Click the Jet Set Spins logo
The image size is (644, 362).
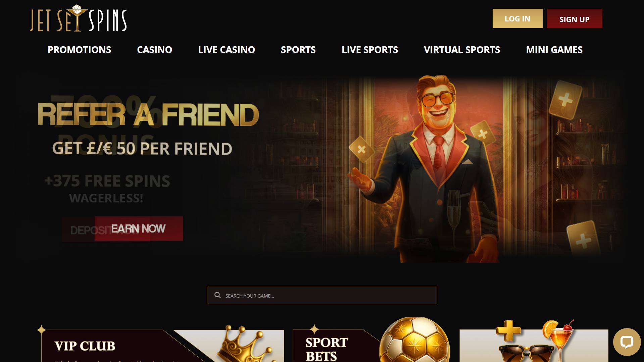pyautogui.click(x=78, y=18)
